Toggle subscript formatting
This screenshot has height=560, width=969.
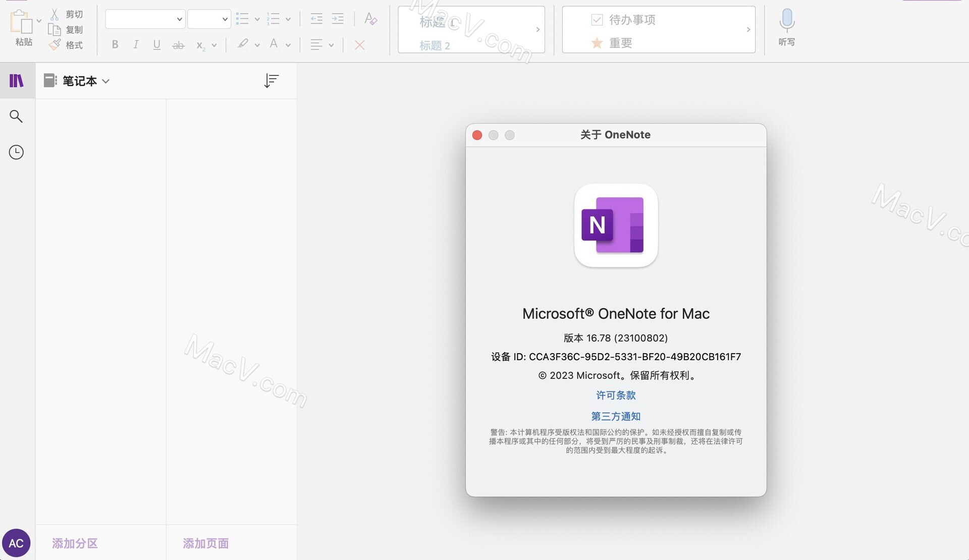[x=201, y=45]
